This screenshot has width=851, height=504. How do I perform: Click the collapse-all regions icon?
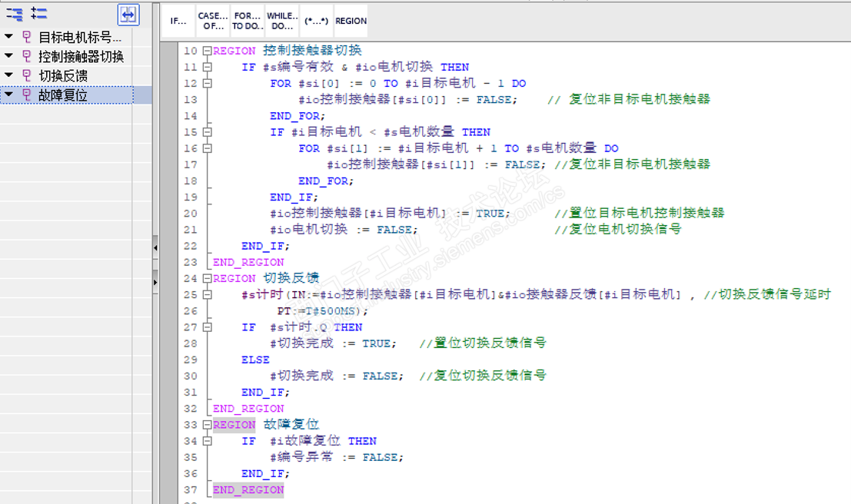15,14
